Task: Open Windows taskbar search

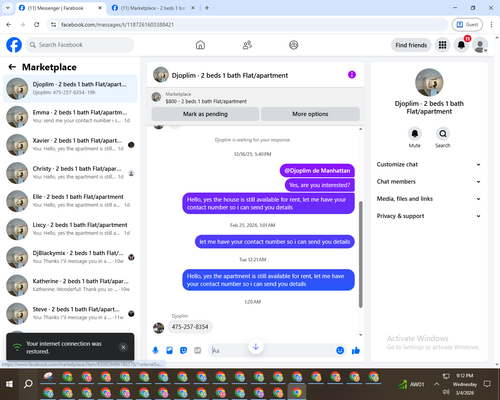Action: (28, 384)
